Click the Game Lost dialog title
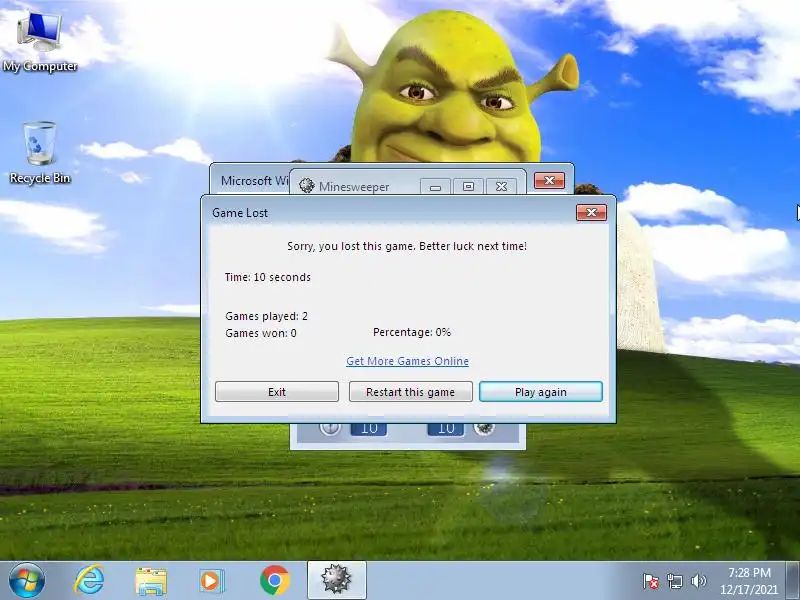Viewport: 800px width, 600px height. [240, 213]
